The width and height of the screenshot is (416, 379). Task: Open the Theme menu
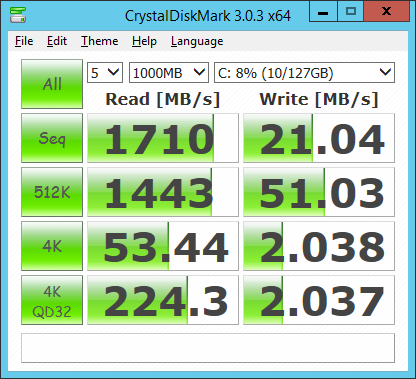coord(100,41)
